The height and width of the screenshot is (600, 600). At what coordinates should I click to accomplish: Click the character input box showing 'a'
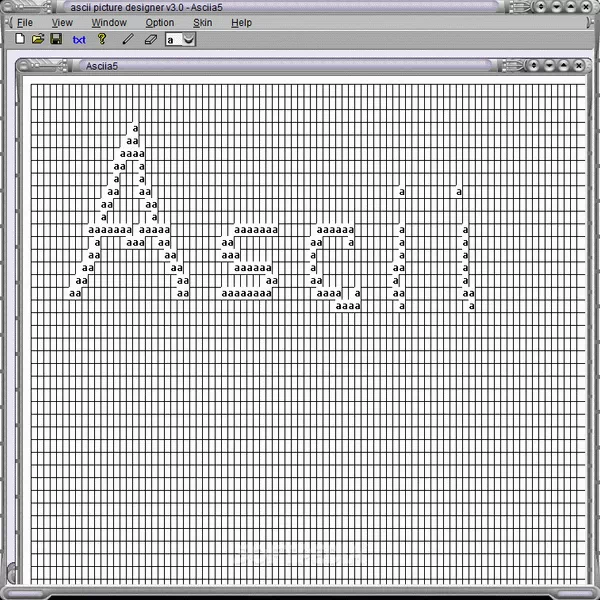click(x=174, y=39)
